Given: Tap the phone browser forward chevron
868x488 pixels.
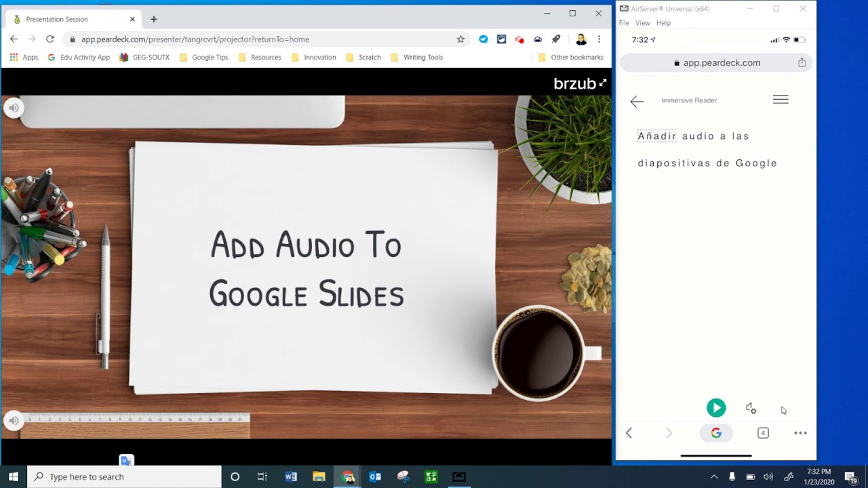Looking at the screenshot, I should [x=669, y=433].
